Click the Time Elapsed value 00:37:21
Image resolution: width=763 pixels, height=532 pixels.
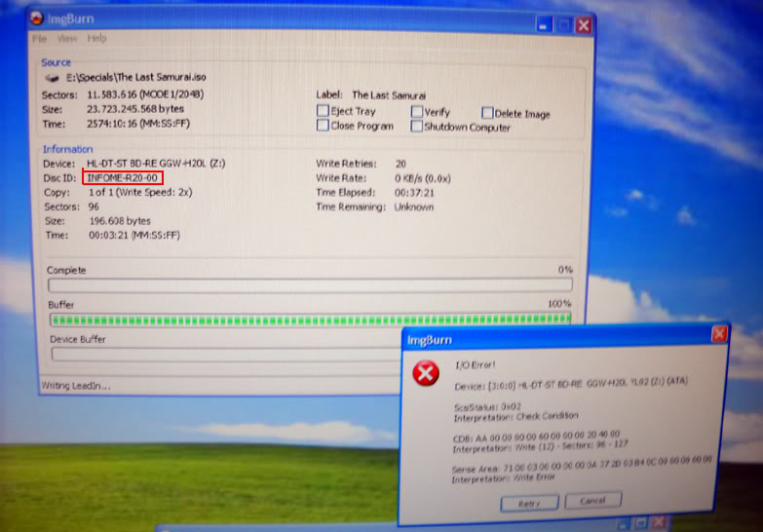(x=414, y=193)
